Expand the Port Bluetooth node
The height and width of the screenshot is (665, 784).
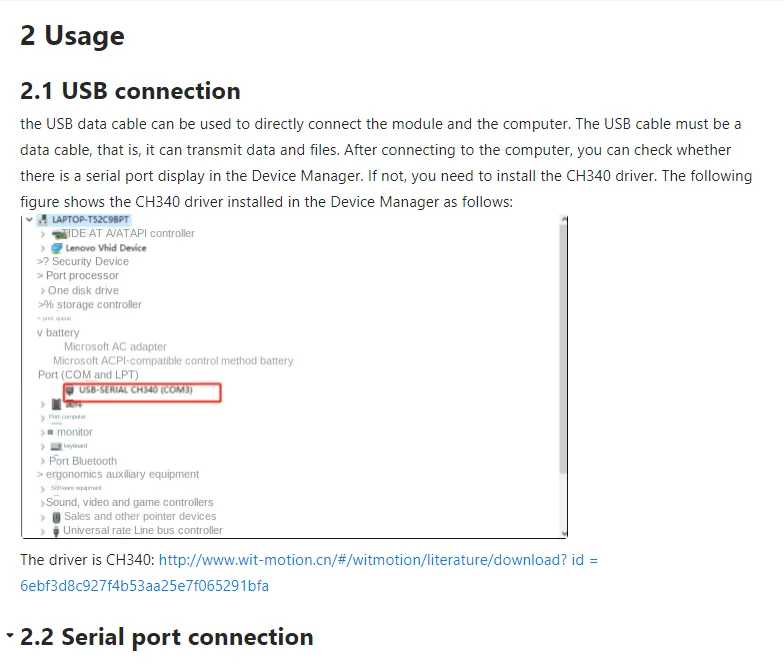pyautogui.click(x=42, y=462)
